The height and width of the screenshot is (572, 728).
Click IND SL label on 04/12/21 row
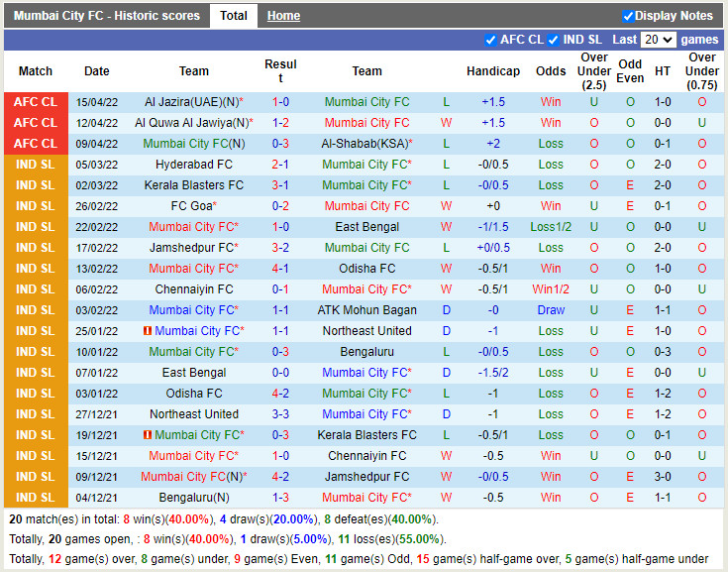pos(36,498)
